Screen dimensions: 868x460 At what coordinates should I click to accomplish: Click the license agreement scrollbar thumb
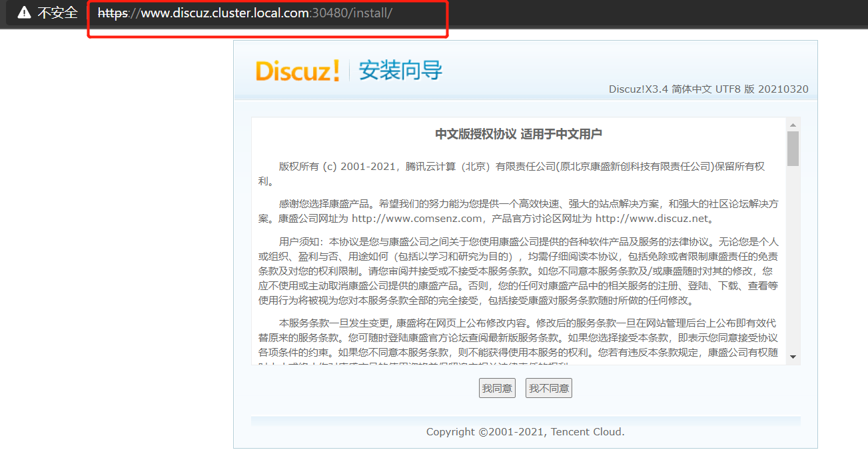(x=793, y=148)
